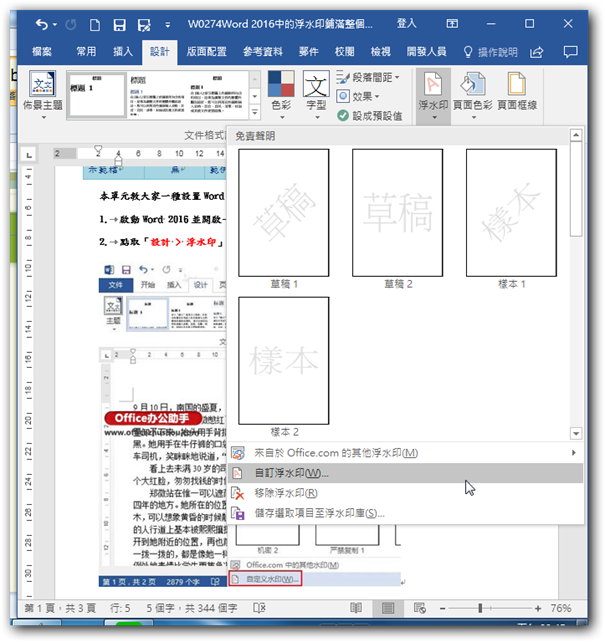Open 來自於 Office.com 的其他浮水印 submenu
Viewport: 605px width, 642px height.
405,453
